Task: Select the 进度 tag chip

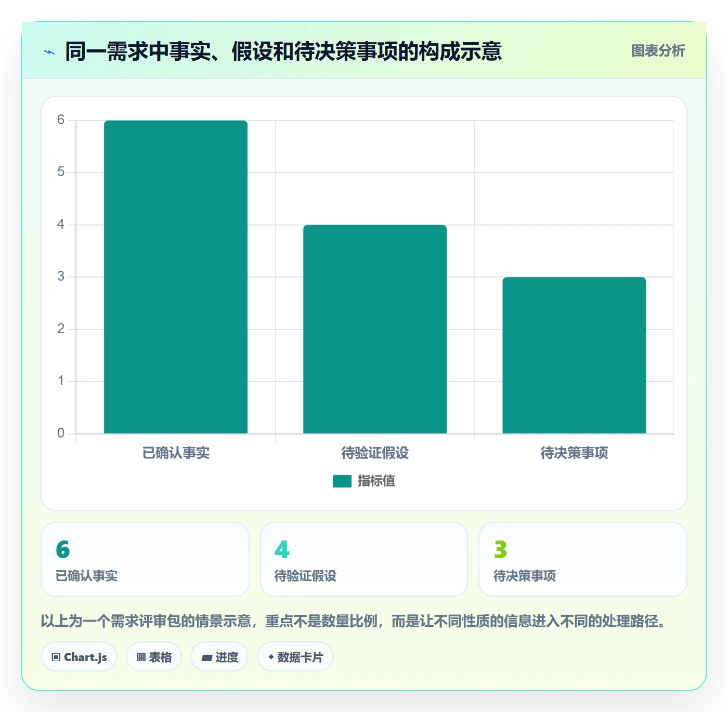Action: 219,657
